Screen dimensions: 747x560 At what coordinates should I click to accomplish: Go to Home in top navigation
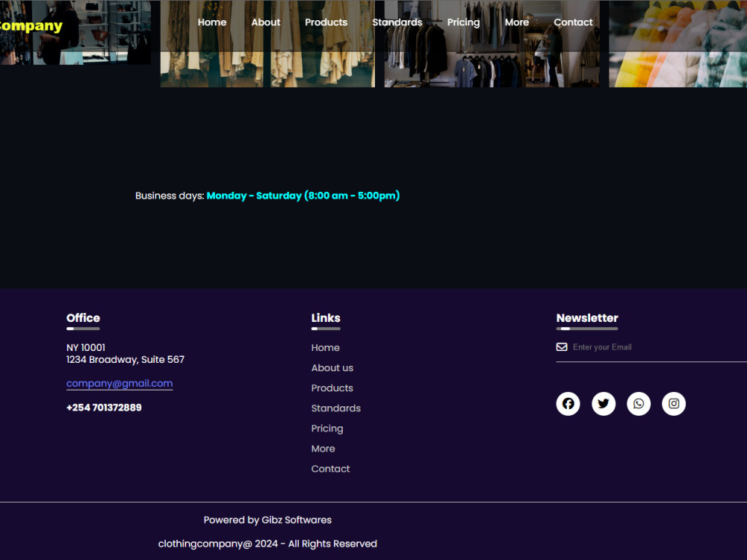[x=212, y=22]
